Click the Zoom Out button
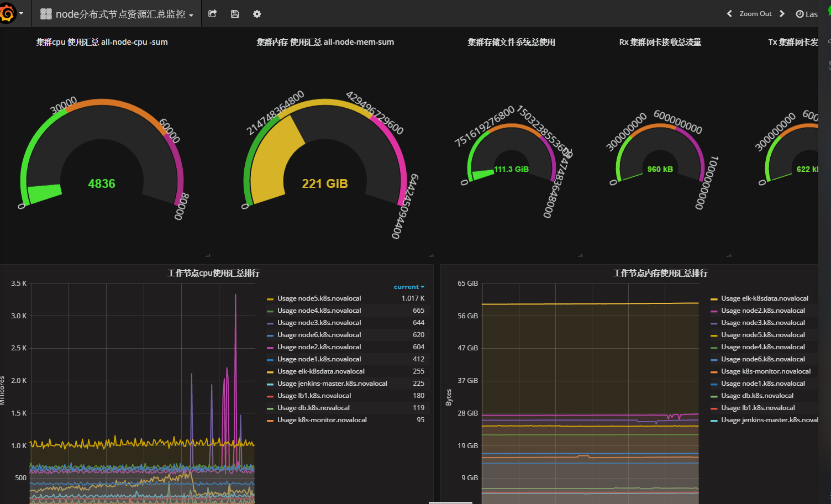This screenshot has height=504, width=831. point(755,14)
